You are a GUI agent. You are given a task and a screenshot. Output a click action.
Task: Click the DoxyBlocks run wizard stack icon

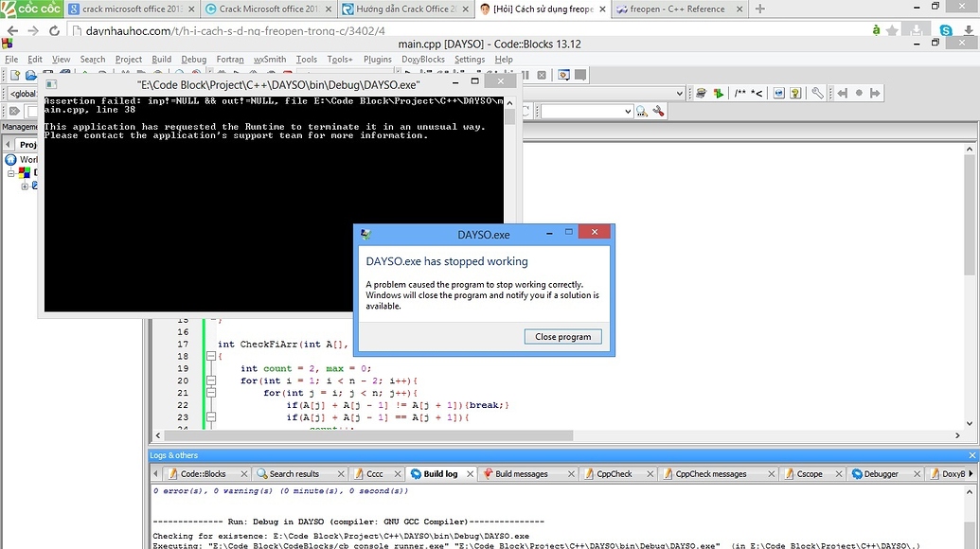click(702, 93)
